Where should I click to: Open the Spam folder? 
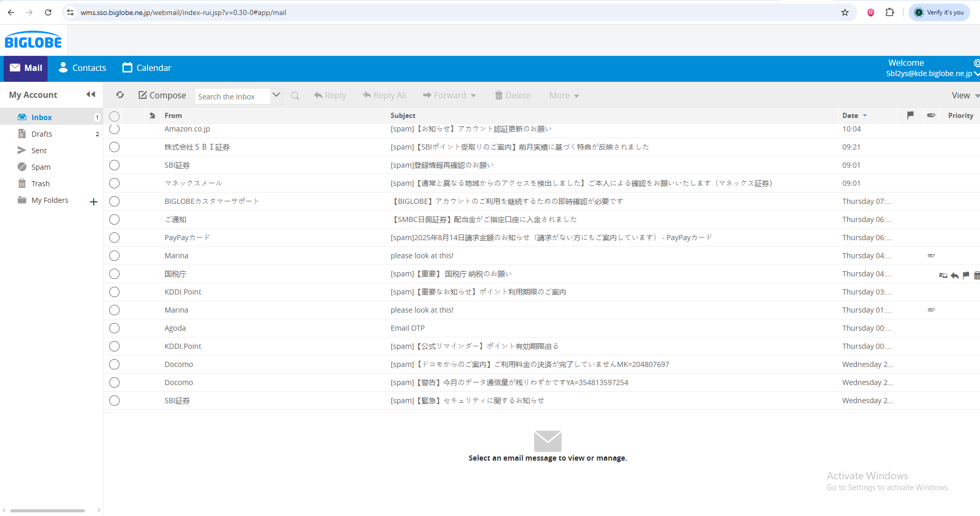point(40,167)
